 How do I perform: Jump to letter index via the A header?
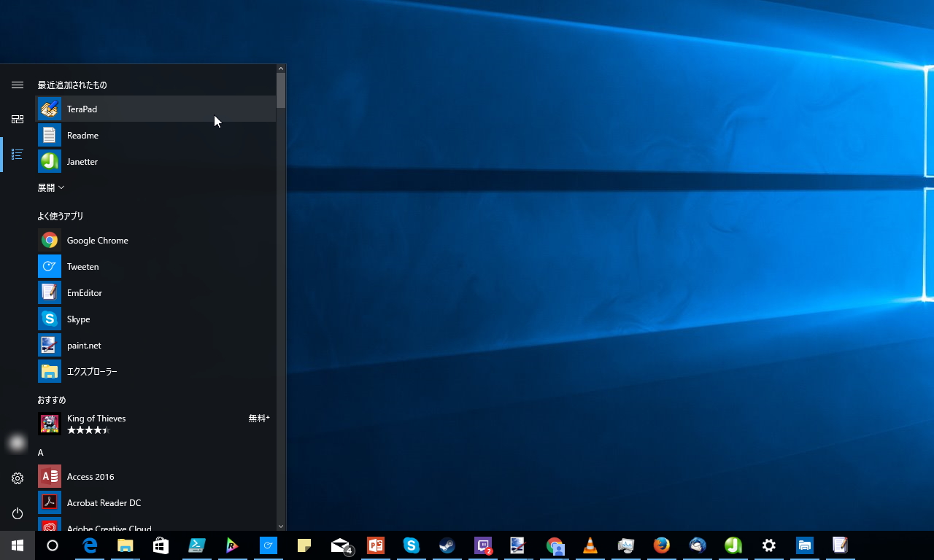[x=41, y=453]
